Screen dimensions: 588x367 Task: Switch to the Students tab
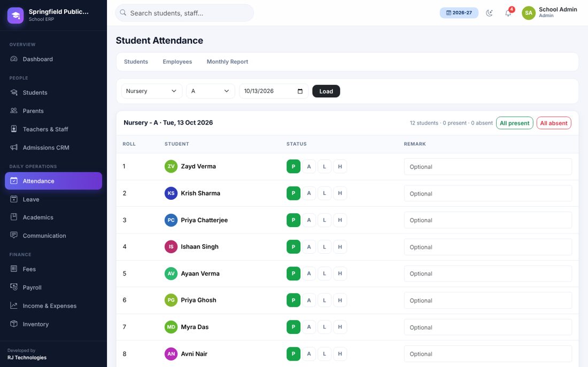[136, 61]
